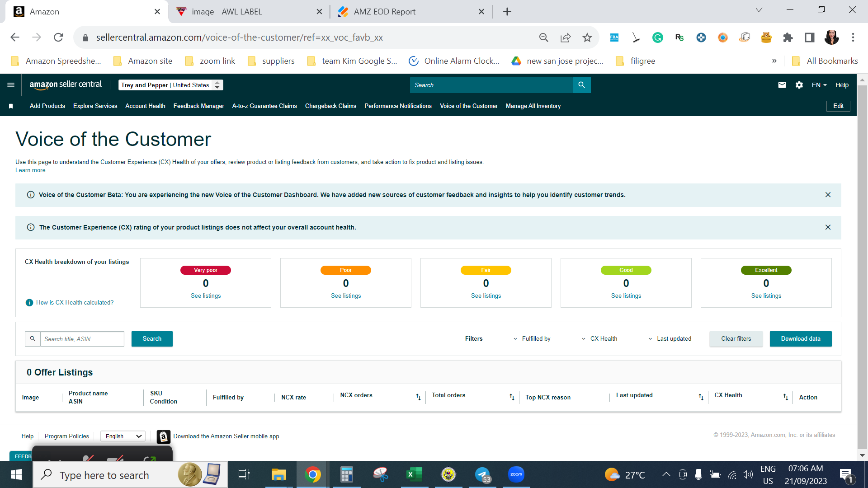The height and width of the screenshot is (488, 868).
Task: Go back with browser back arrow
Action: (15, 38)
